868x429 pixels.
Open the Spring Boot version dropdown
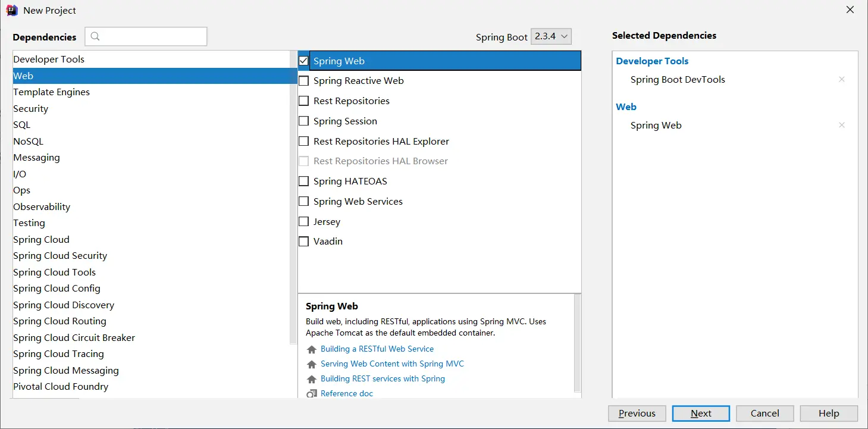[x=551, y=36]
